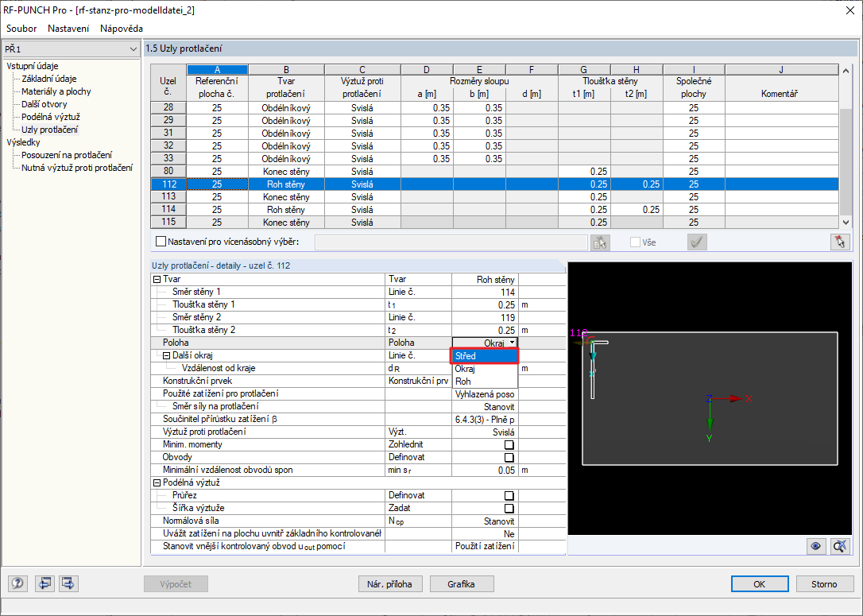Toggle Obvody Definovat checkbox
863x616 pixels.
509,458
